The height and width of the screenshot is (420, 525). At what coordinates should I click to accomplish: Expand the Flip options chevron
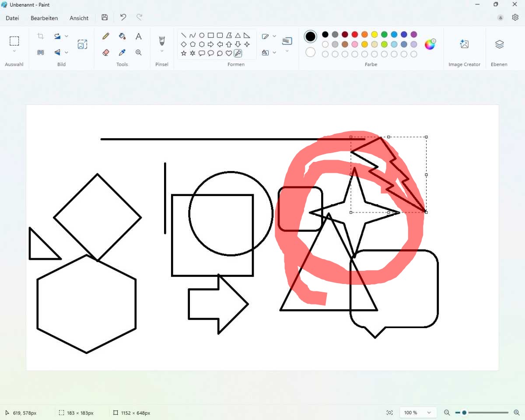66,52
